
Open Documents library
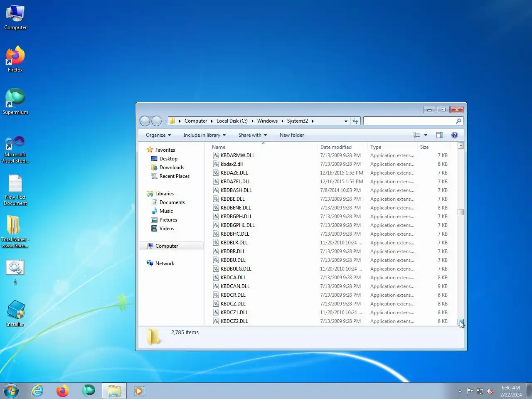(172, 202)
